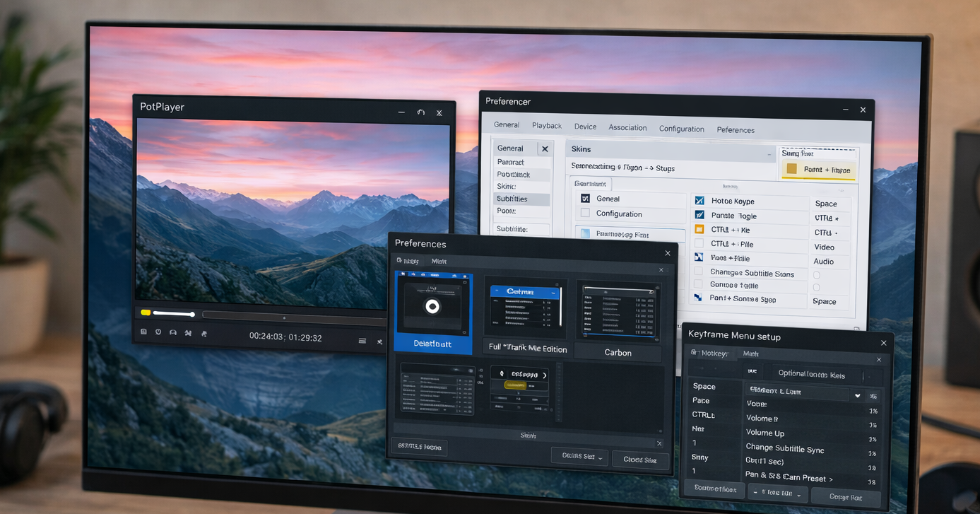
Task: Click the yellow indicator left of volume
Action: click(x=146, y=313)
